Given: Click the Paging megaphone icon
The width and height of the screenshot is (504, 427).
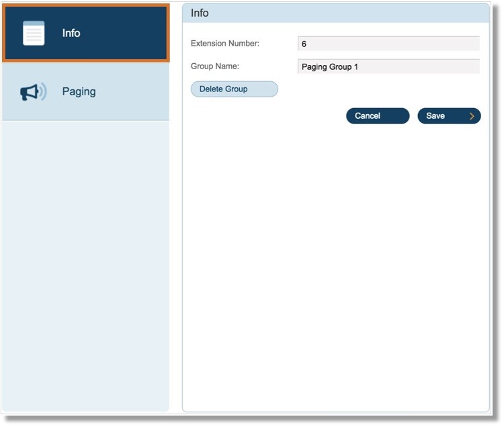Looking at the screenshot, I should coord(34,92).
